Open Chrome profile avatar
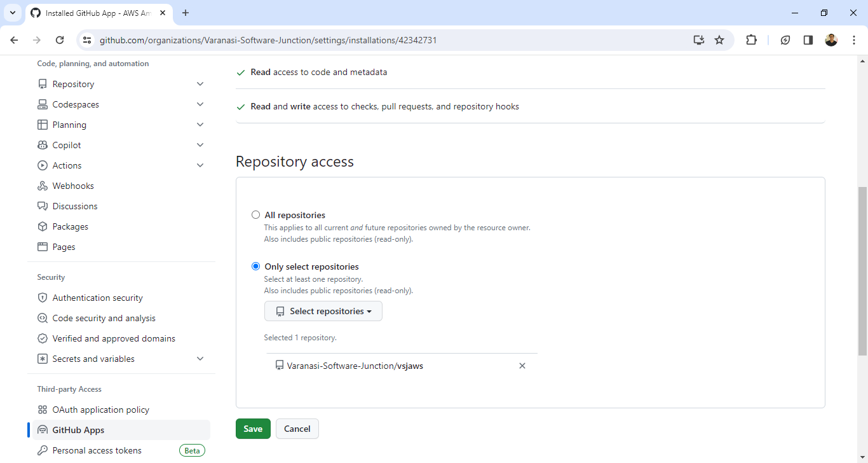Image resolution: width=868 pixels, height=463 pixels. [x=831, y=40]
